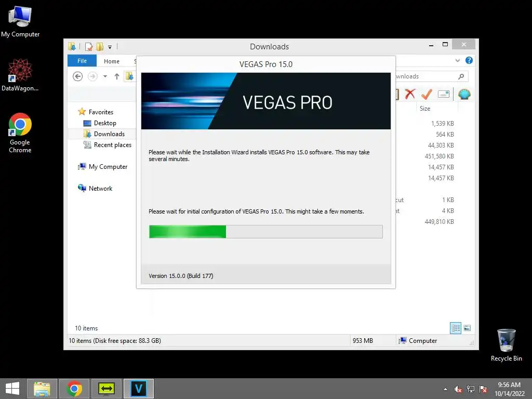This screenshot has width=532, height=399.
Task: Click the green arrows taskbar app
Action: (107, 389)
